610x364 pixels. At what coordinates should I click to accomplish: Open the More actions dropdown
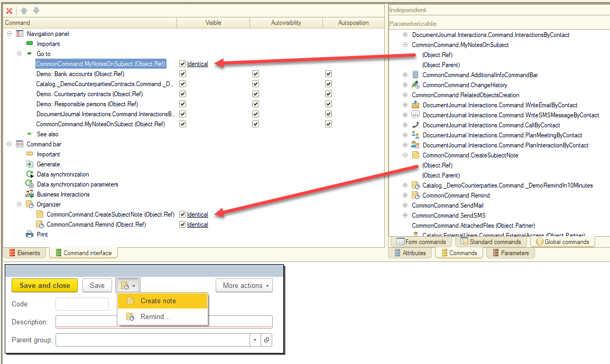tap(244, 285)
